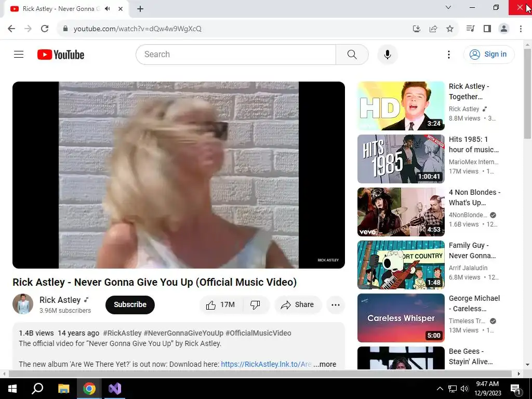532x399 pixels.
Task: Go forward in Chrome
Action: click(28, 29)
